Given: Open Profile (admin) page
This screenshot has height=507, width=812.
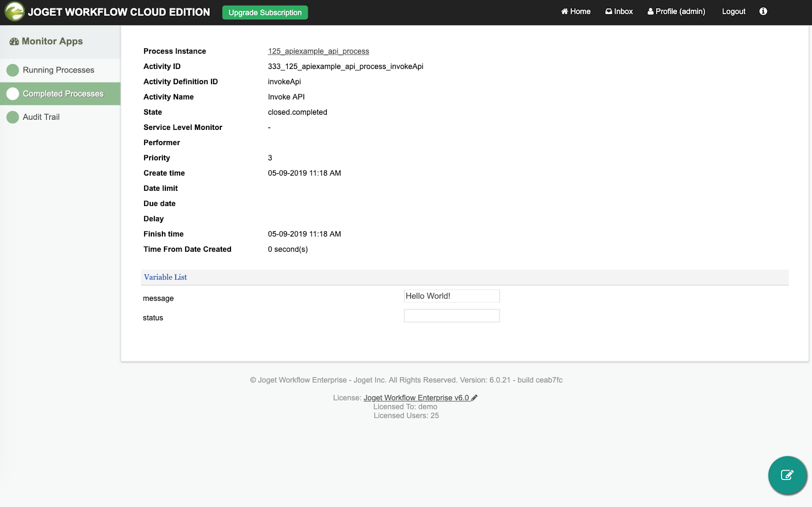Looking at the screenshot, I should (676, 11).
